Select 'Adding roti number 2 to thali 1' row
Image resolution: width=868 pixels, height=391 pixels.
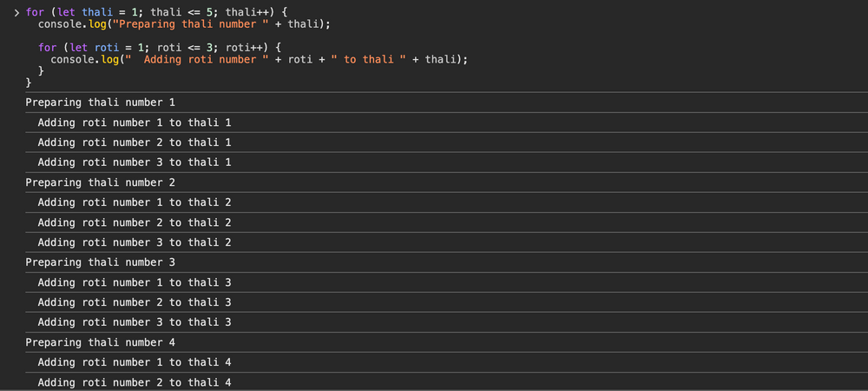[x=134, y=142]
